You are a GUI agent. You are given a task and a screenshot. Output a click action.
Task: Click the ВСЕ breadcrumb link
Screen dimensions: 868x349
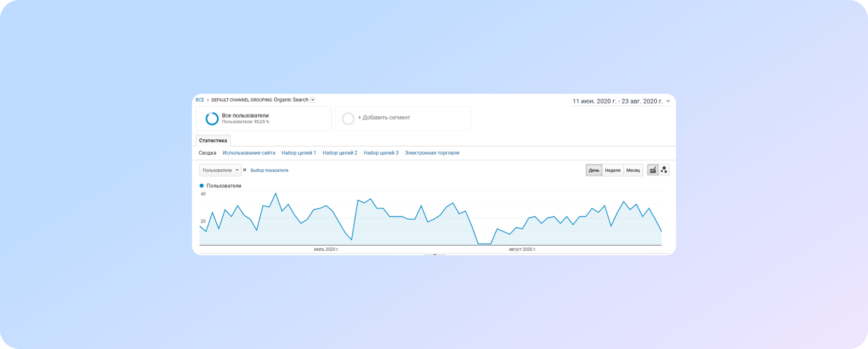[x=200, y=100]
